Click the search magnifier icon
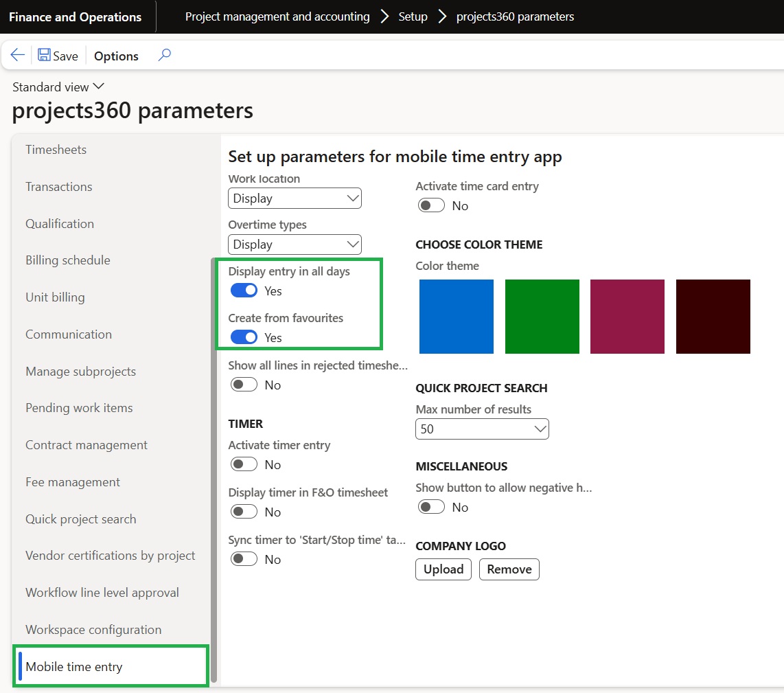Screen dimensions: 784x693 (164, 55)
